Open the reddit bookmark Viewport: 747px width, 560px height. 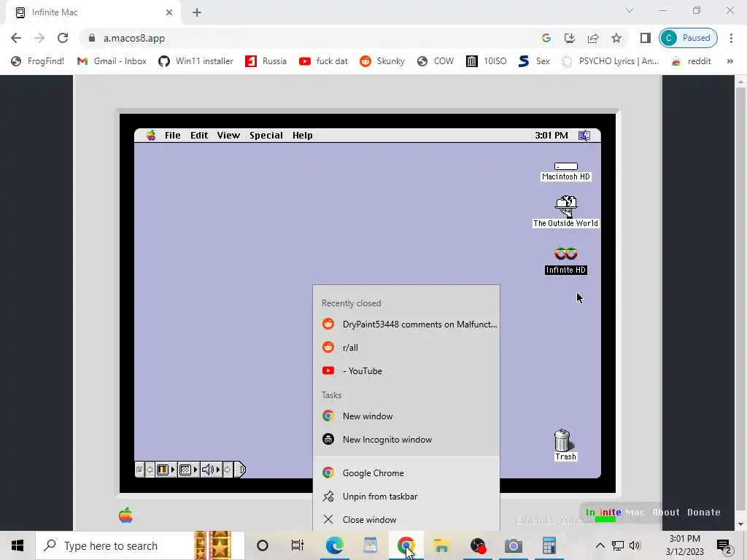point(691,61)
